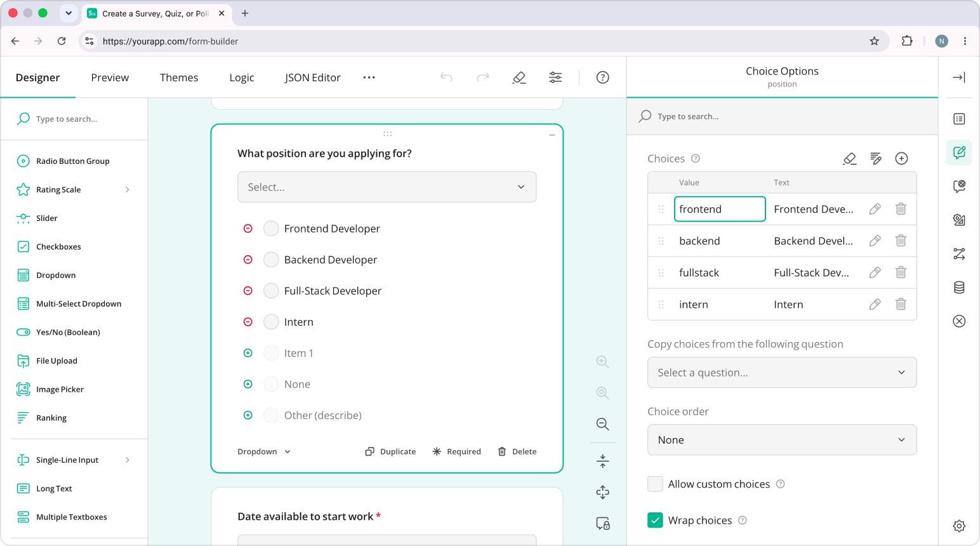Delete the frontend choice row
Viewport: 980px width, 546px height.
click(901, 209)
